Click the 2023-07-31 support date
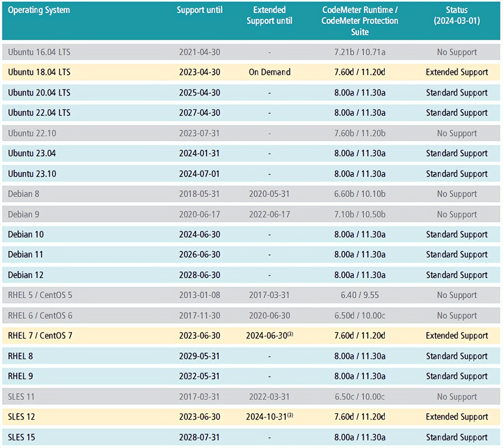 tap(199, 133)
